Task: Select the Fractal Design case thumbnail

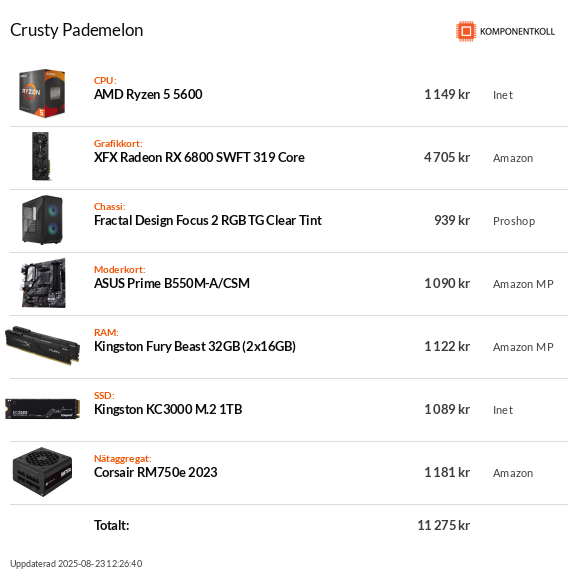Action: pyautogui.click(x=42, y=220)
